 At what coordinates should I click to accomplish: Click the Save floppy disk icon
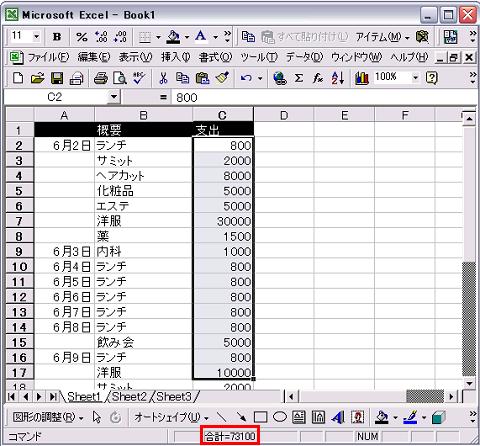pos(57,78)
